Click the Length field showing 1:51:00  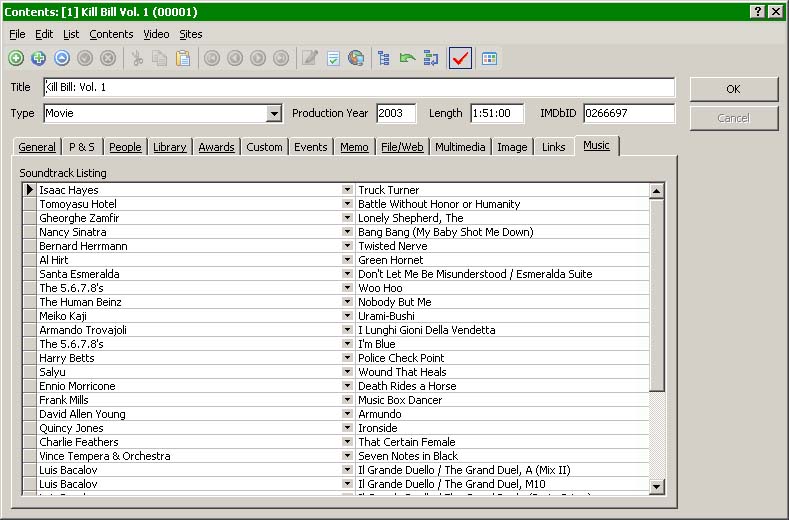[497, 113]
